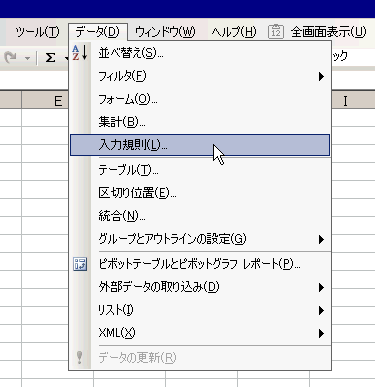Choose 集計(B) from the Data menu
The height and width of the screenshot is (387, 375).
200,122
